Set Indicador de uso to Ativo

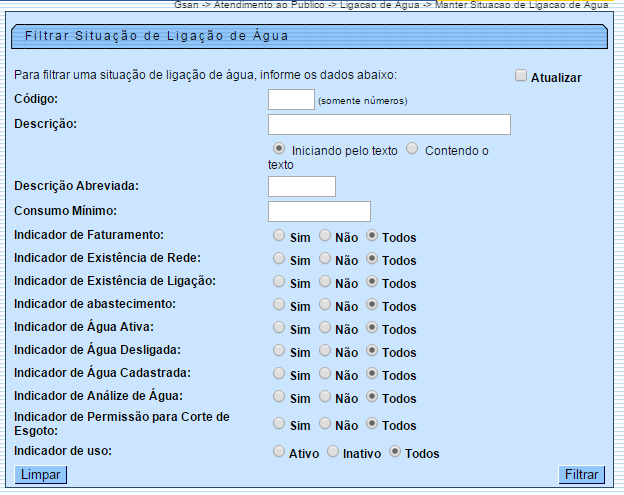click(x=279, y=452)
